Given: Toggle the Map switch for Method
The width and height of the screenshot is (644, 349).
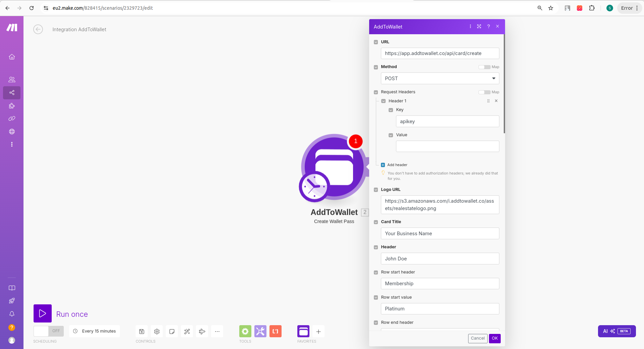Looking at the screenshot, I should [x=484, y=67].
